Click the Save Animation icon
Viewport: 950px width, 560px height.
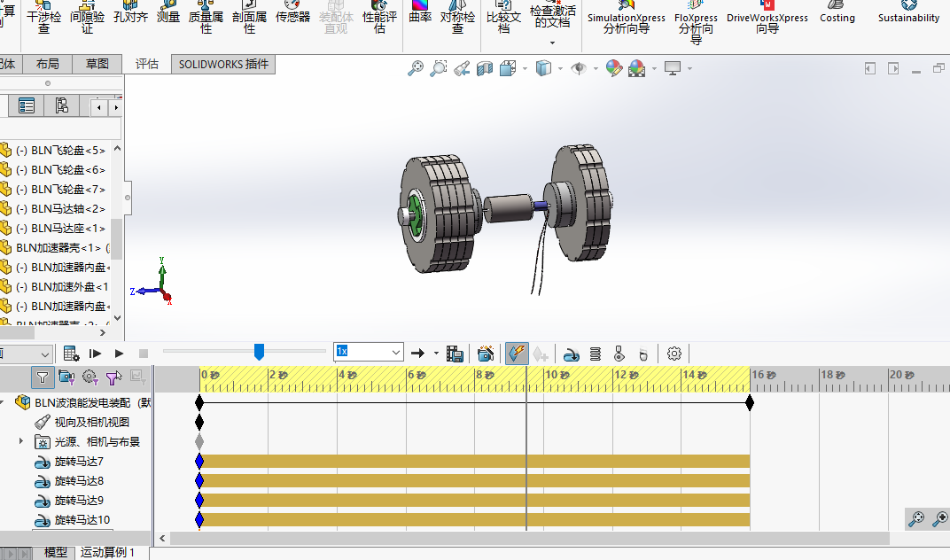(455, 354)
